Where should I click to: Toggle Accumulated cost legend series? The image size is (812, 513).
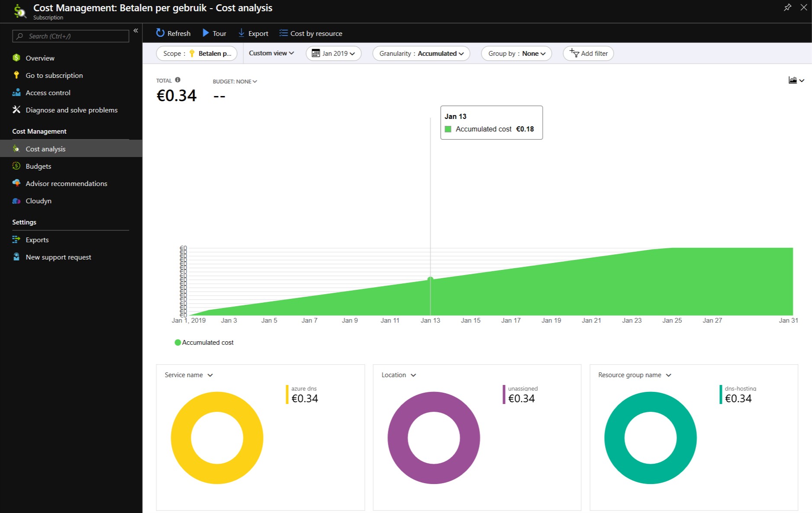click(203, 342)
